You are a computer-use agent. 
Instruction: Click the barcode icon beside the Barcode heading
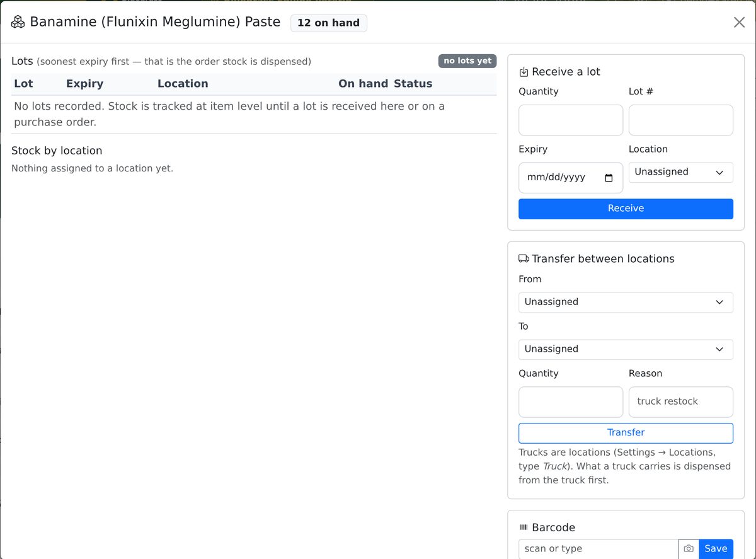524,527
